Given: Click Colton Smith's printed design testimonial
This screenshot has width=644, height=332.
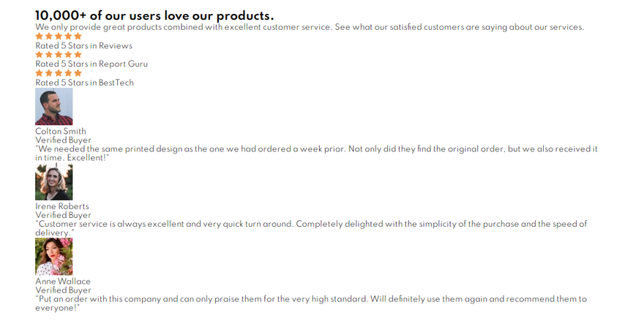Looking at the screenshot, I should pos(316,149).
